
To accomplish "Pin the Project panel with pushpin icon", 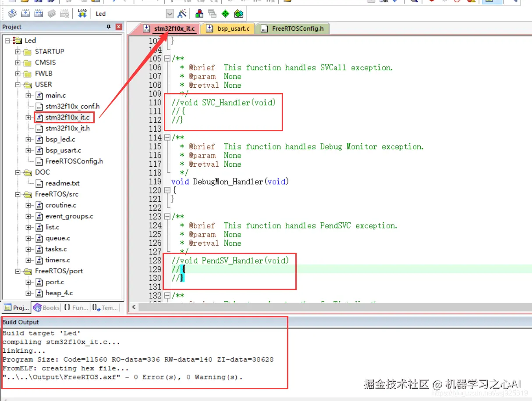I will (109, 27).
